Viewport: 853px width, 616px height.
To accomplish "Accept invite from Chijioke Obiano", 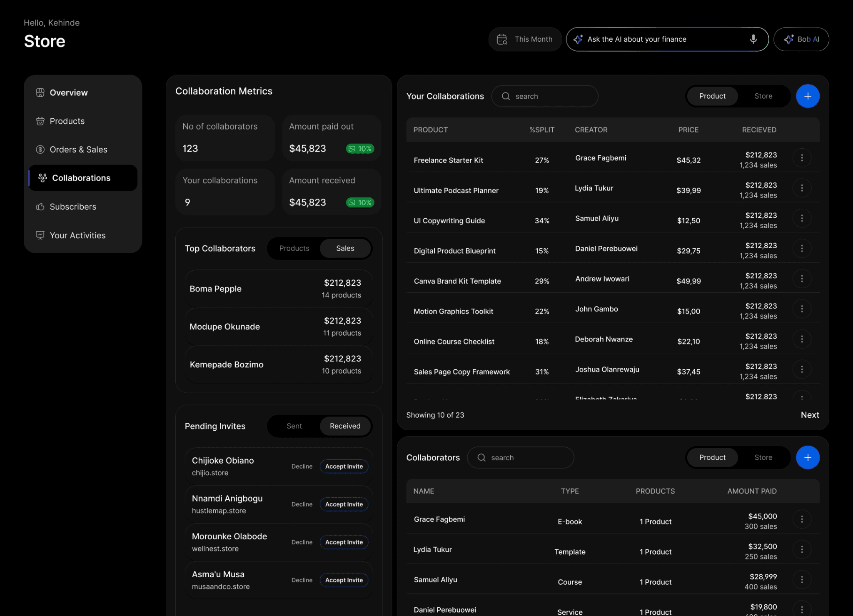I will click(344, 466).
